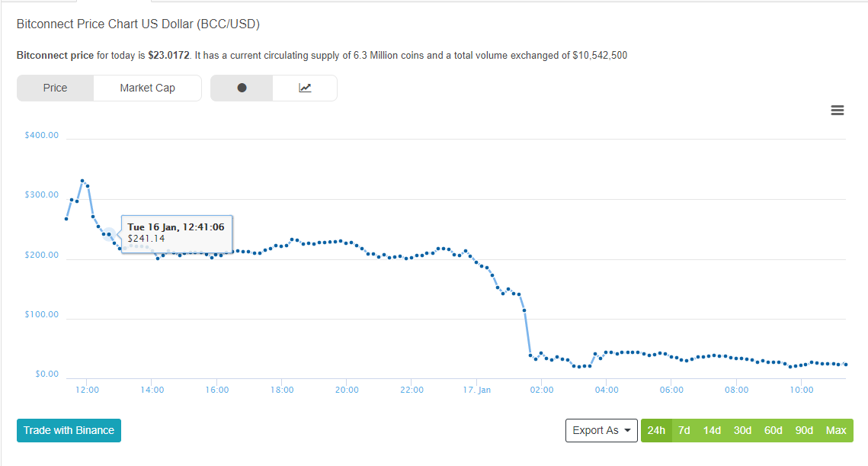Click the 16:00 x-axis label
This screenshot has height=466, width=868.
pos(217,390)
